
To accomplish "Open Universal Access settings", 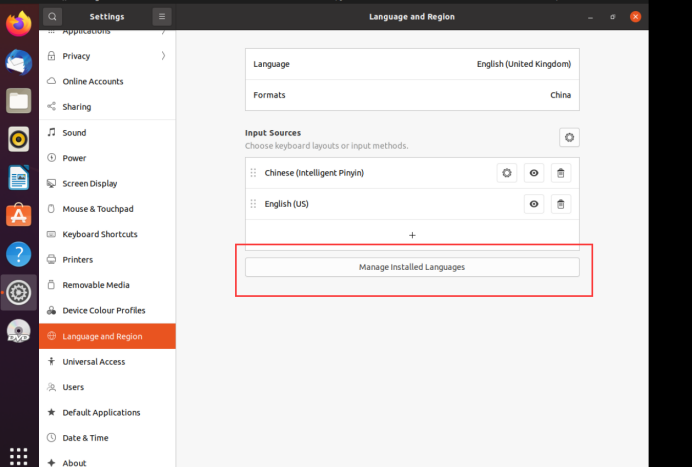I will click(107, 362).
